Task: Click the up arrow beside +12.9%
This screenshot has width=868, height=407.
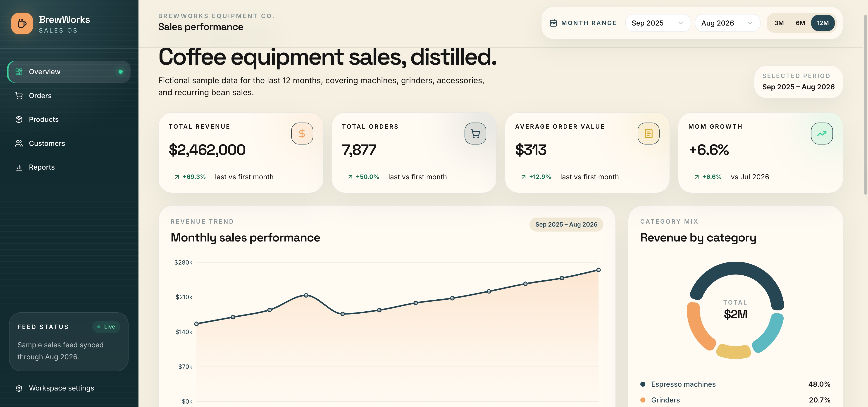Action: [x=523, y=177]
